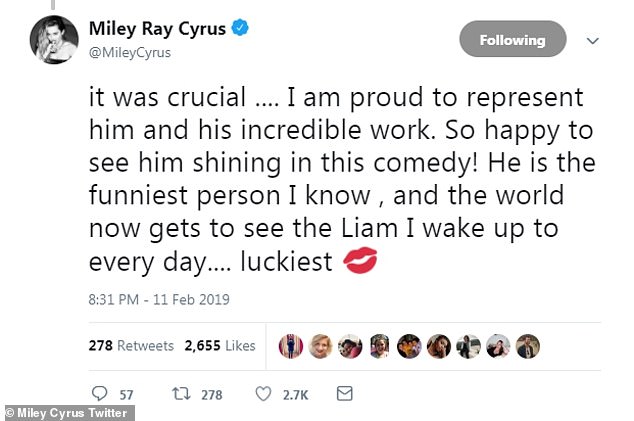Screen dimensions: 634x421
Task: Click the reply count 57
Action: 127,394
